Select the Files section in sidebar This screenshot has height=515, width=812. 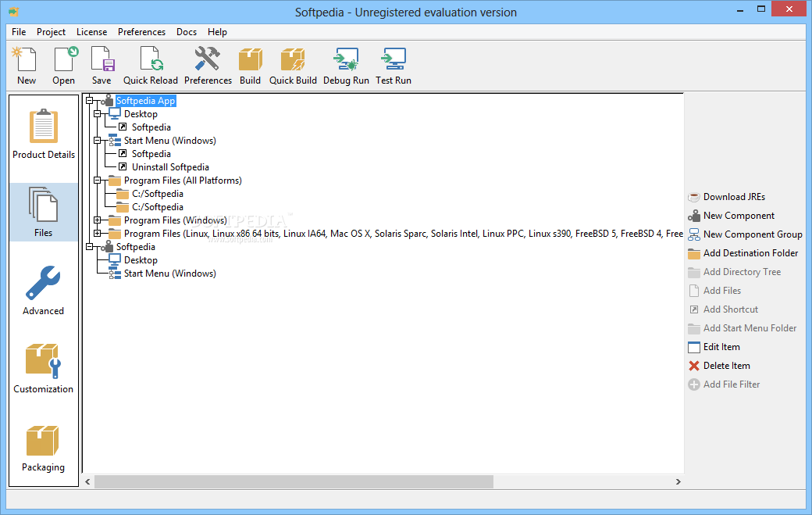[44, 212]
